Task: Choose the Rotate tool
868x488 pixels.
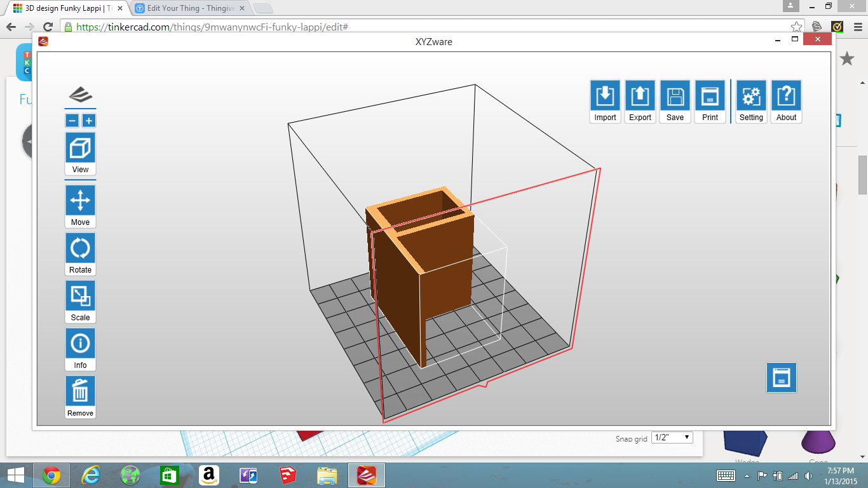Action: pyautogui.click(x=80, y=254)
